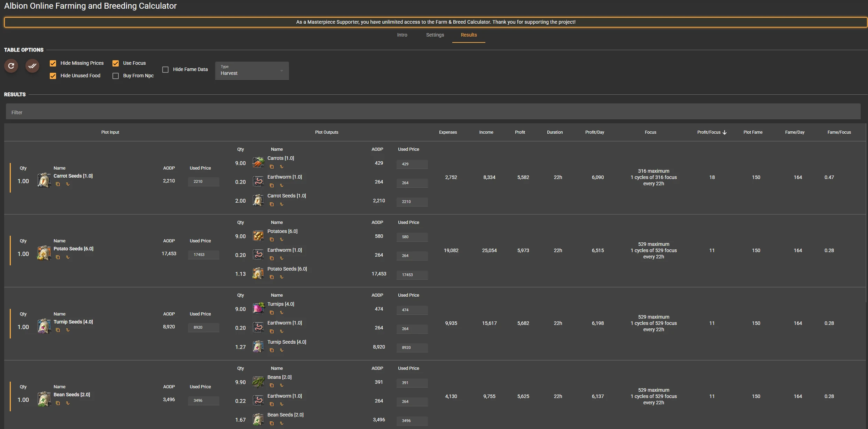Click the double-checkmark round button
The height and width of the screenshot is (429, 868).
[x=32, y=66]
